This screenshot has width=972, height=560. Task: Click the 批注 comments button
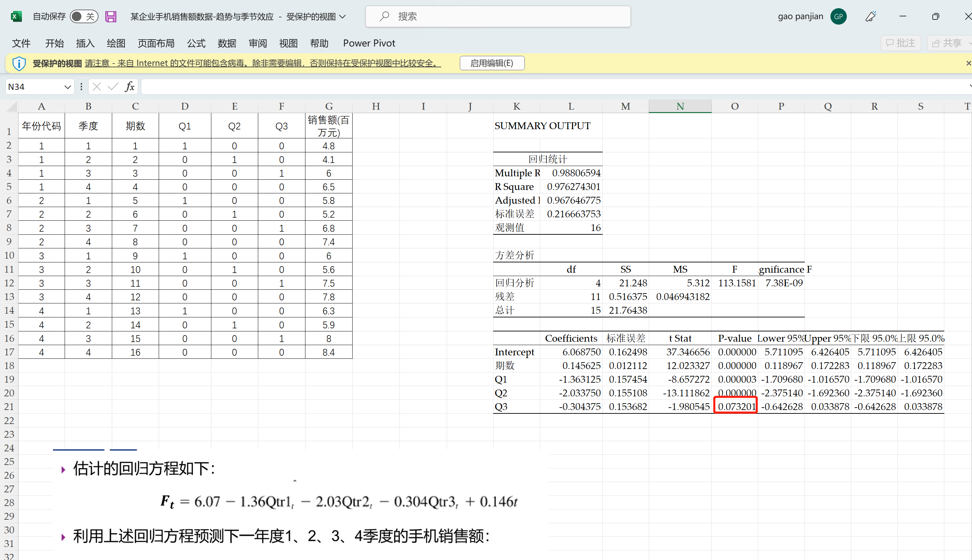pos(900,43)
